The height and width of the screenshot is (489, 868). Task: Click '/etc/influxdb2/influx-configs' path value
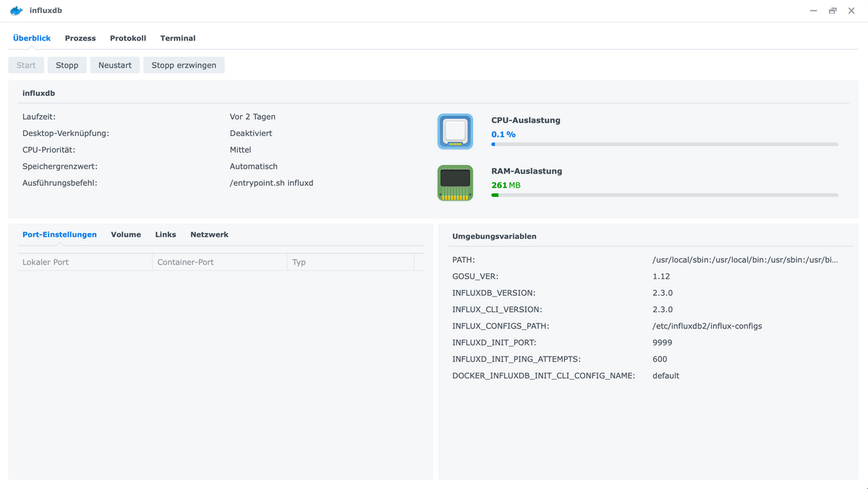tap(707, 326)
